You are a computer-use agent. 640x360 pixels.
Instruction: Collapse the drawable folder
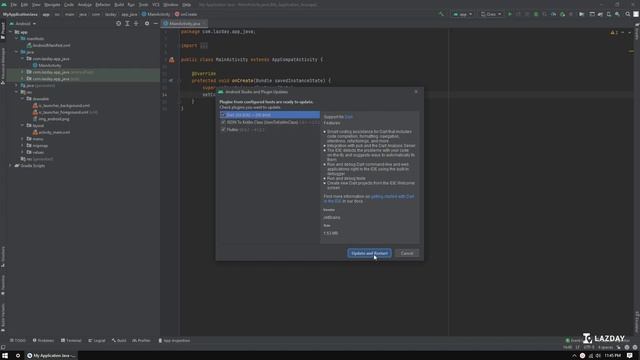point(22,99)
